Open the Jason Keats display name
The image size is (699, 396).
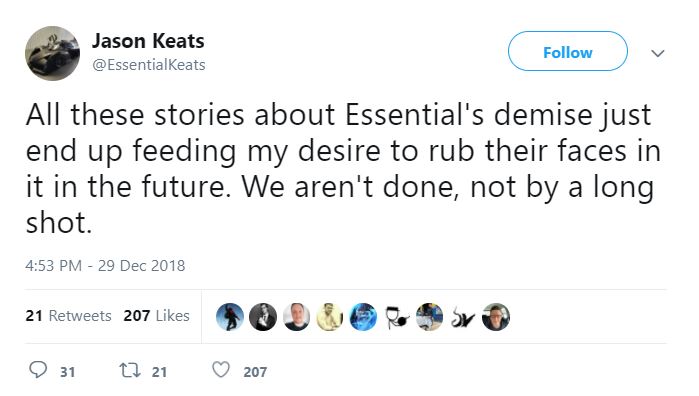(x=148, y=41)
